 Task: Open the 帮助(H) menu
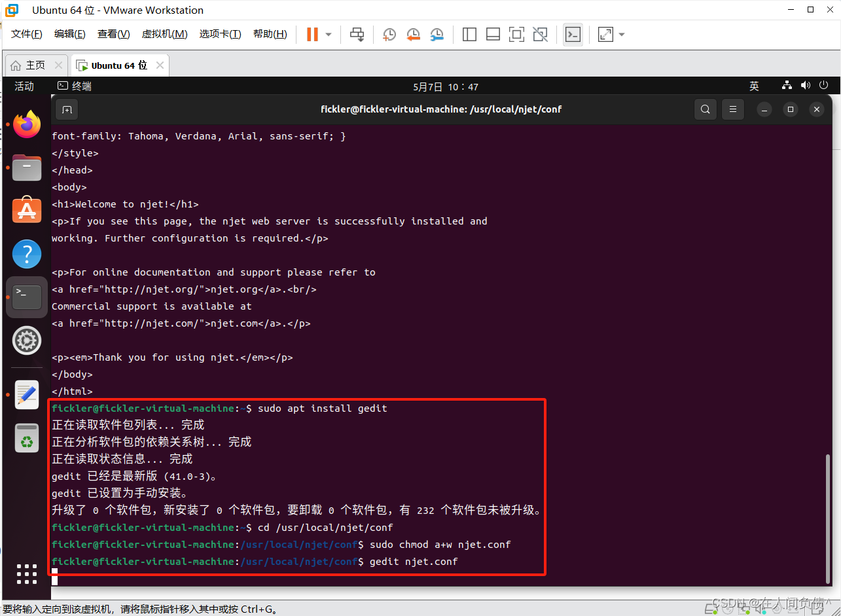click(x=270, y=34)
